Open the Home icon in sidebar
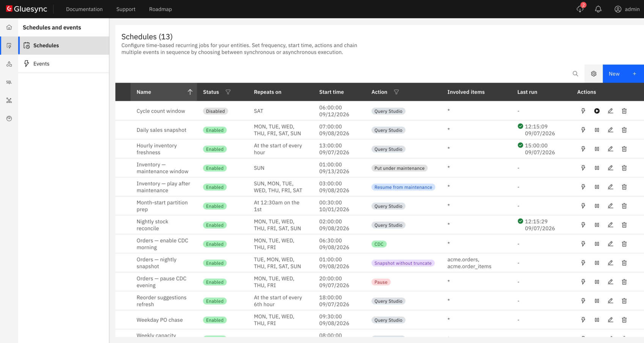The height and width of the screenshot is (343, 644). pyautogui.click(x=9, y=27)
